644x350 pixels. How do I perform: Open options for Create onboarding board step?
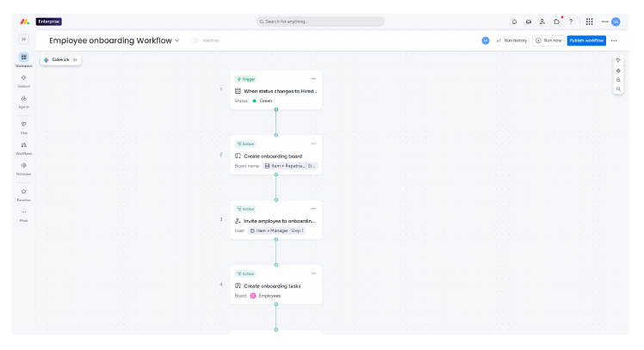click(x=313, y=144)
